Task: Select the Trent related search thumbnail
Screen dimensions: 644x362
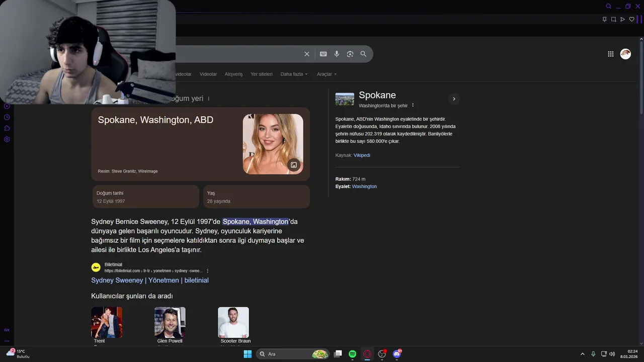Action: [x=107, y=322]
